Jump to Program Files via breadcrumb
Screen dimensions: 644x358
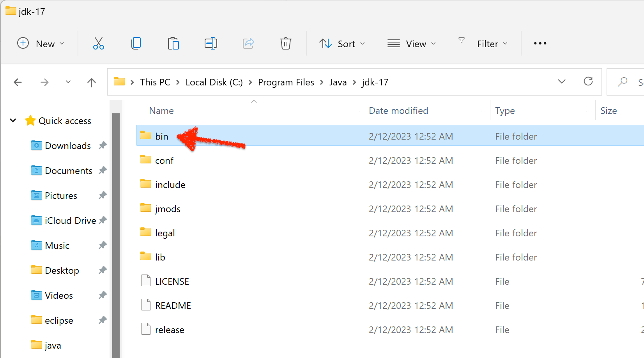click(x=286, y=82)
